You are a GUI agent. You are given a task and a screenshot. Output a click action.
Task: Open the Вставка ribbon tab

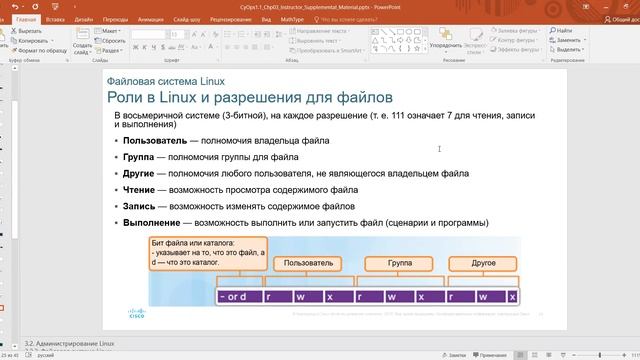55,19
